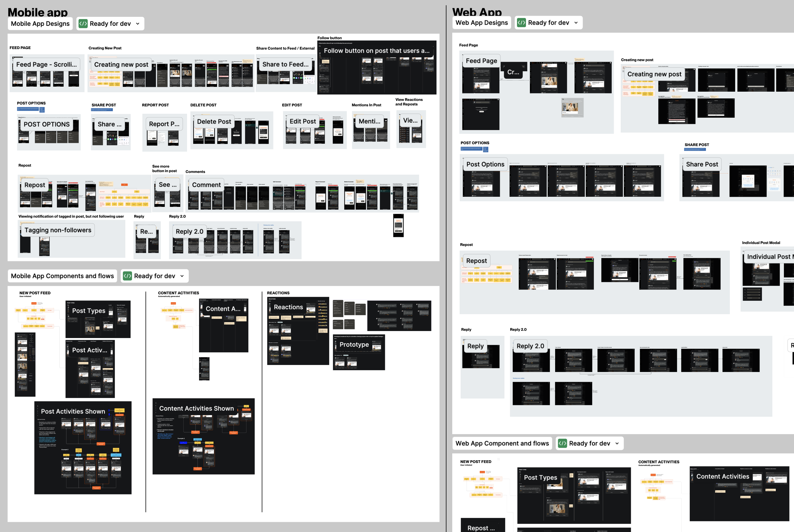Click the "POST OPTIONS" mobile frame label
The image size is (794, 532).
[x=47, y=124]
